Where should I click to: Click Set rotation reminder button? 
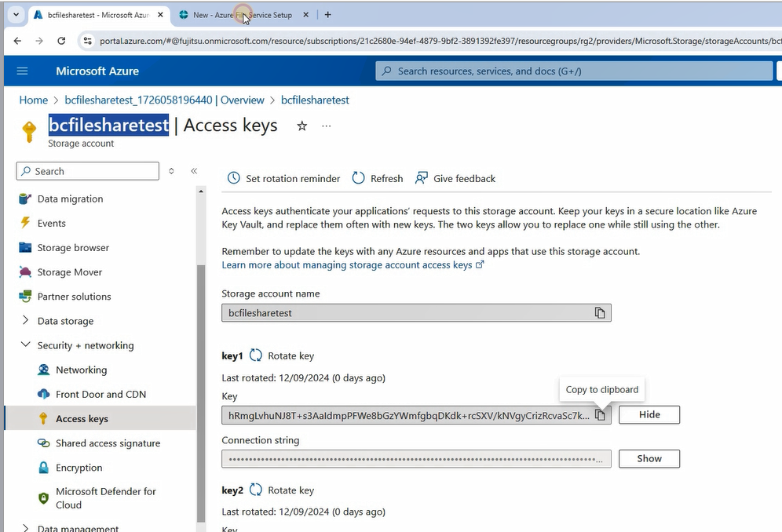pos(283,178)
